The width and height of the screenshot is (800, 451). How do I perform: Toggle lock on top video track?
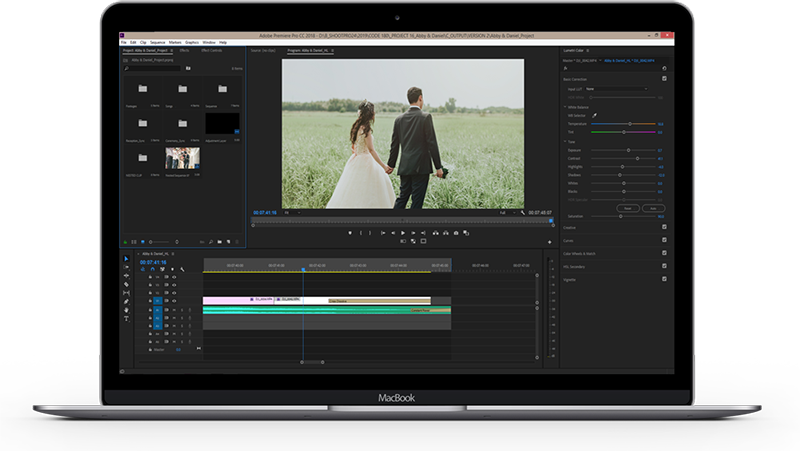pyautogui.click(x=150, y=277)
